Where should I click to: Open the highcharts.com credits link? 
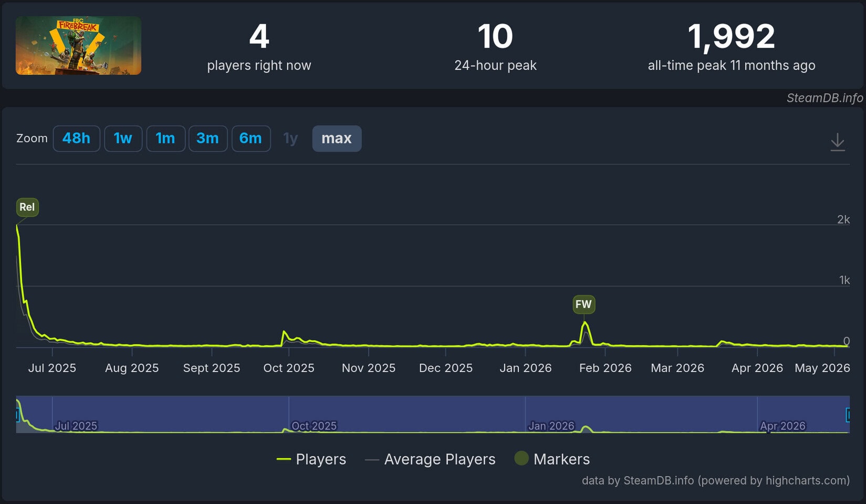pyautogui.click(x=715, y=480)
